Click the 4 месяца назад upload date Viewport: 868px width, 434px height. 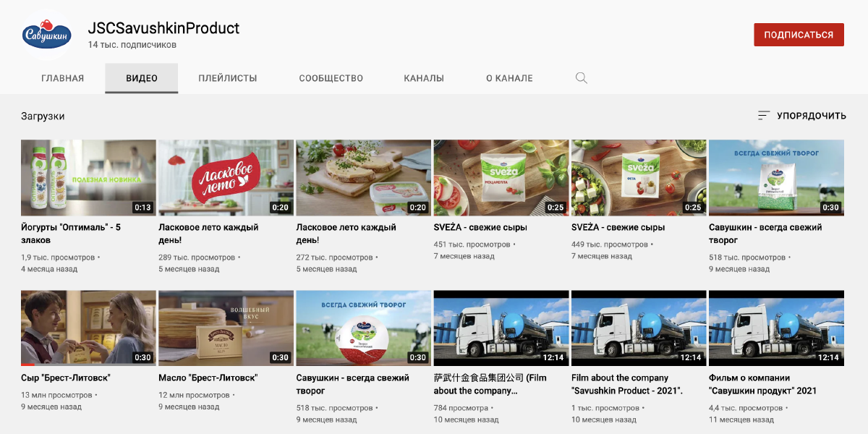click(x=49, y=269)
